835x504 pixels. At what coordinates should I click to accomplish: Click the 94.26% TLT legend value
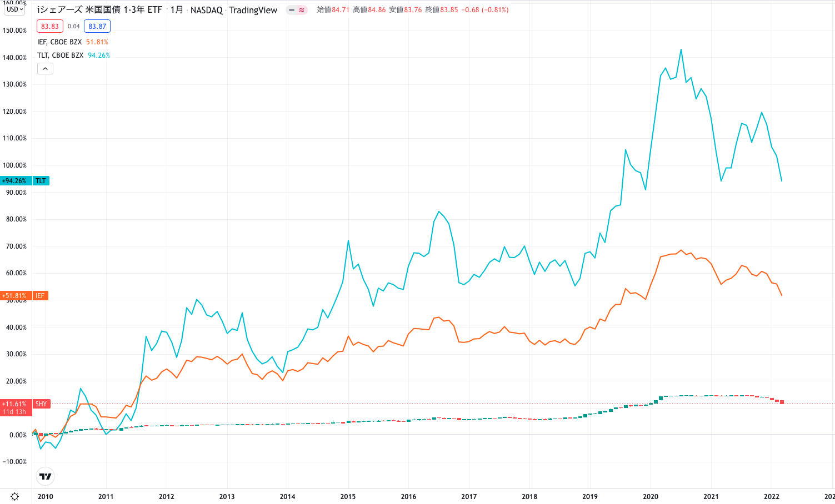point(99,56)
